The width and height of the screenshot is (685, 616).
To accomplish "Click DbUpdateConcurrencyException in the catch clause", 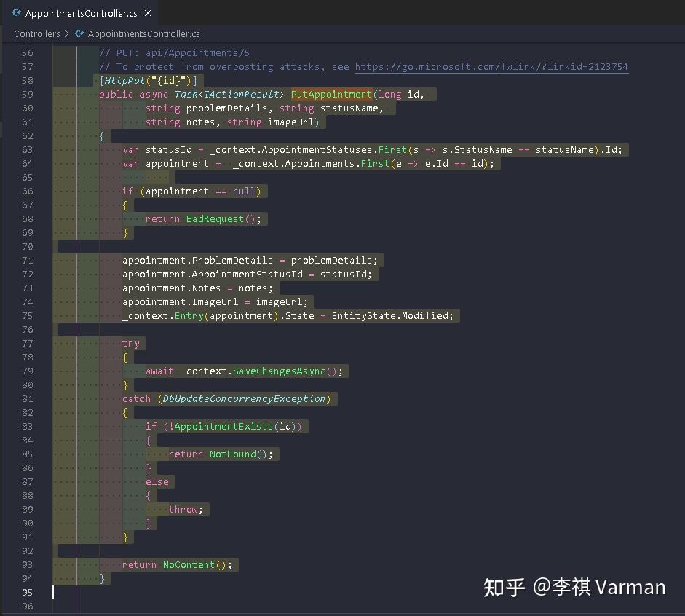I will tap(244, 399).
